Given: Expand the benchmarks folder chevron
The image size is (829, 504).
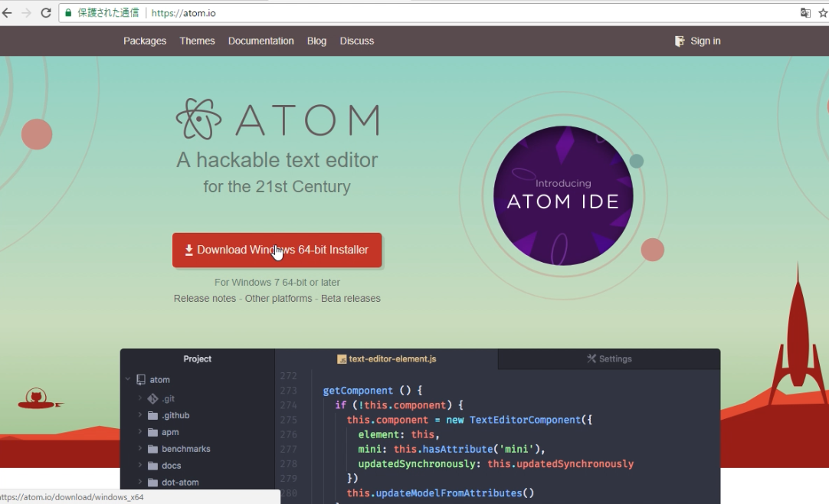Looking at the screenshot, I should pos(140,449).
